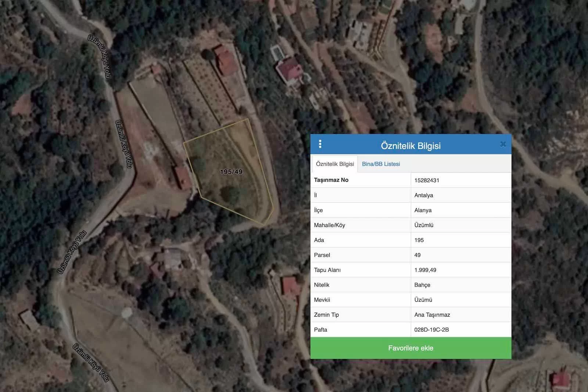Image resolution: width=588 pixels, height=392 pixels.
Task: Select the Zemin Tip value Ana Taşınmaz
Action: coord(432,315)
